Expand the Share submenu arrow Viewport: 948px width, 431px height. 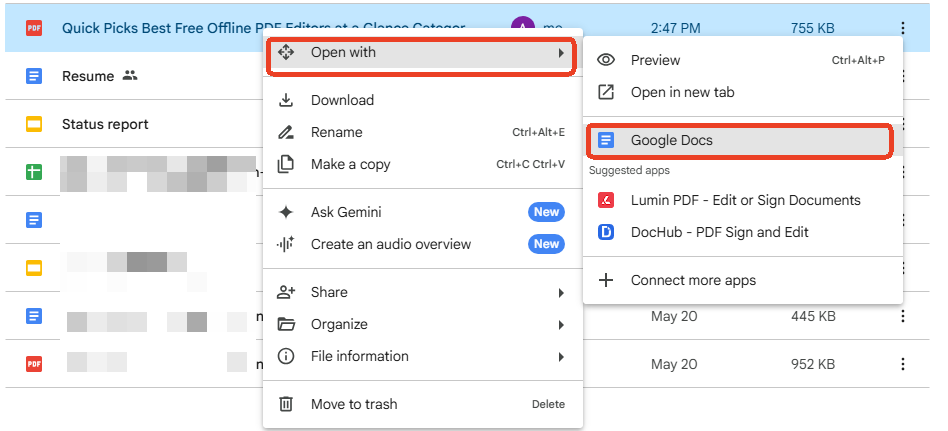561,293
